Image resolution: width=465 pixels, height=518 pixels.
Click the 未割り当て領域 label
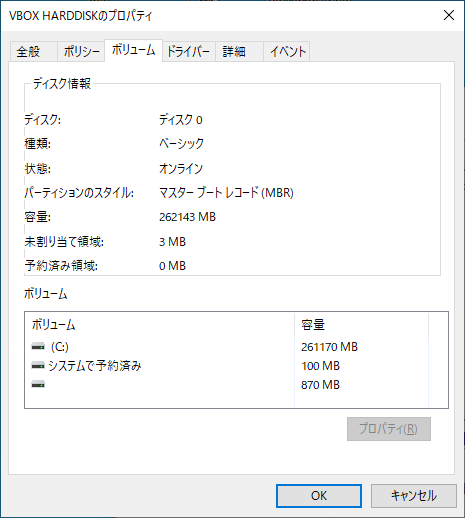click(x=64, y=242)
